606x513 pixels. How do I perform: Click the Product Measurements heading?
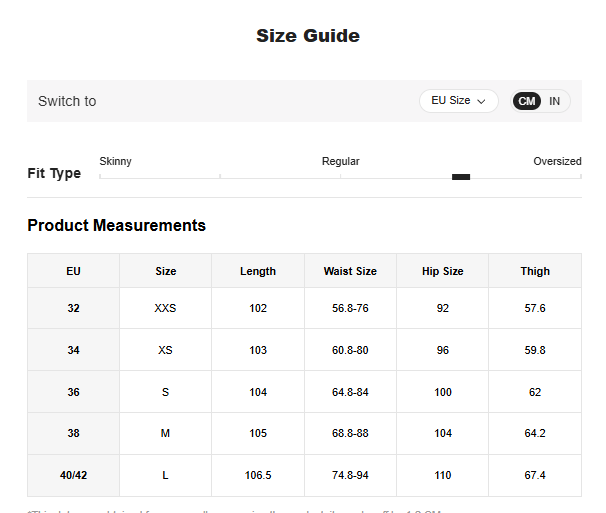point(116,225)
